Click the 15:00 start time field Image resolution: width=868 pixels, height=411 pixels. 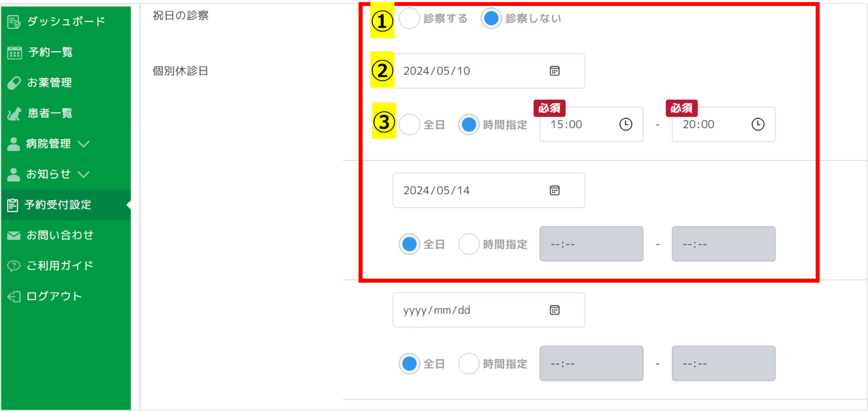point(591,124)
